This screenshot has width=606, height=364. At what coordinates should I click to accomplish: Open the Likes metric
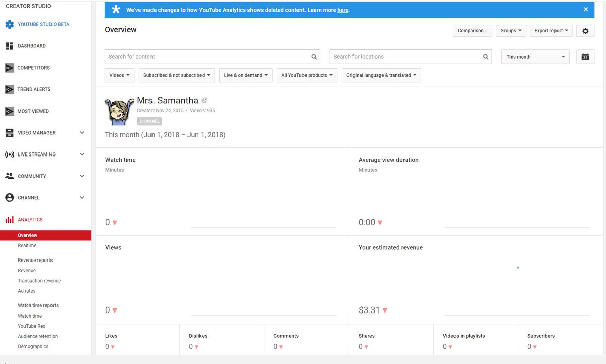111,336
